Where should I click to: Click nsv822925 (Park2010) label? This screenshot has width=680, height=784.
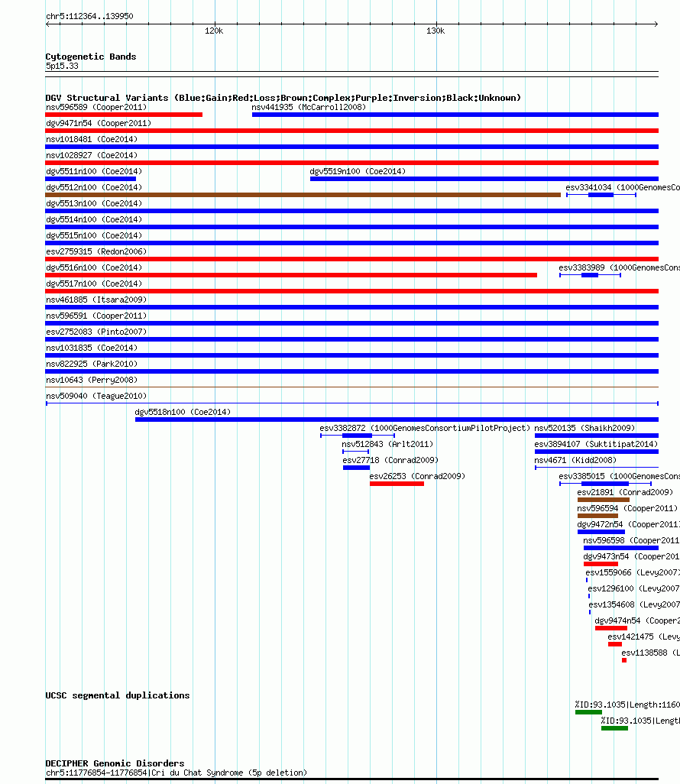click(92, 364)
